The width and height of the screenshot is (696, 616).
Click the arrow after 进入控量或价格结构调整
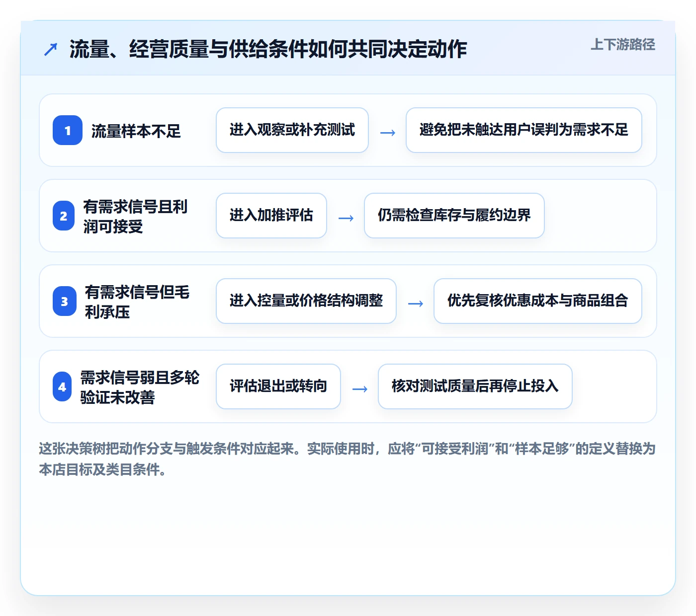coord(416,304)
